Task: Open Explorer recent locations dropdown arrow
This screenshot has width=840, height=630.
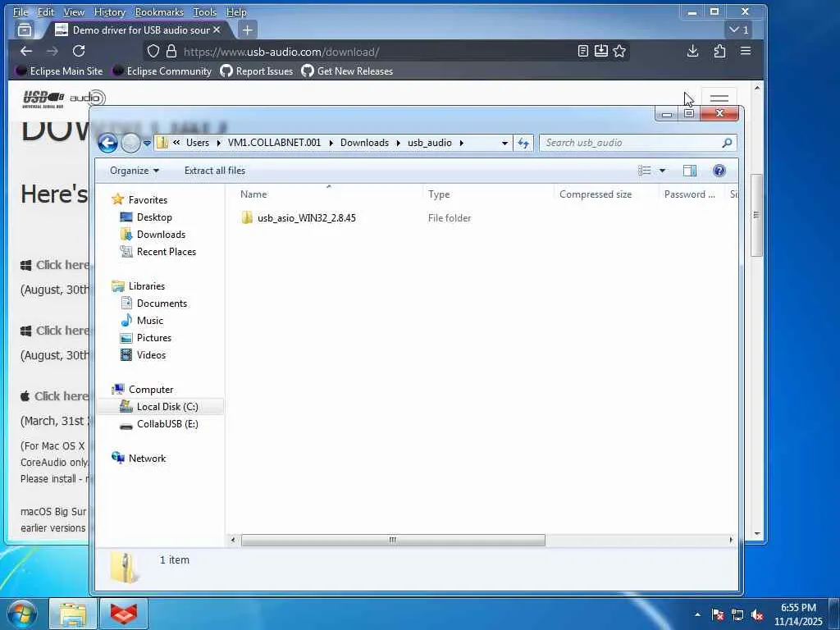Action: coord(147,143)
